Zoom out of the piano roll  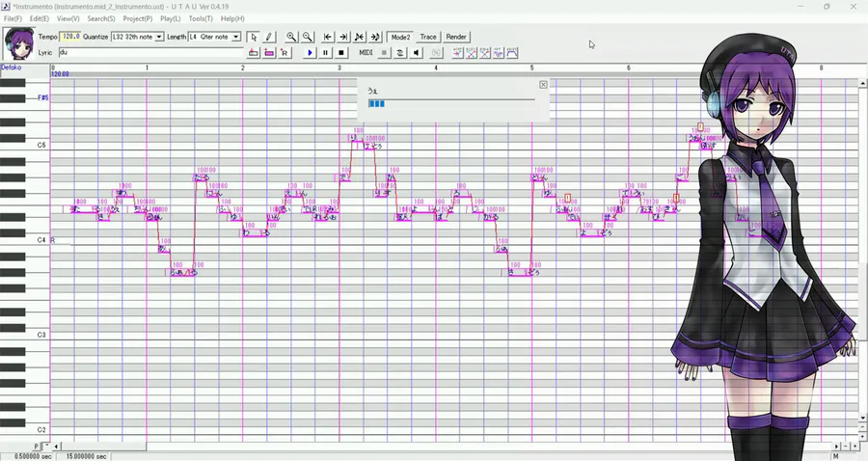point(308,37)
